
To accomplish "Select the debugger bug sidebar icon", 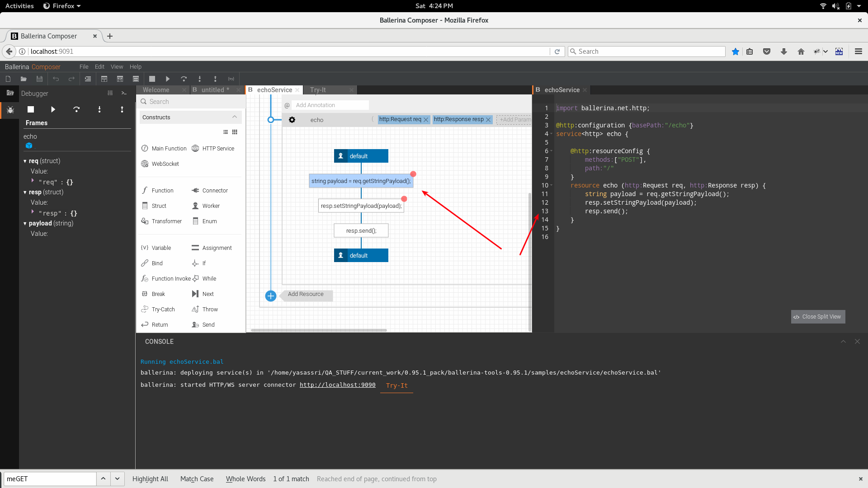I will pyautogui.click(x=10, y=110).
